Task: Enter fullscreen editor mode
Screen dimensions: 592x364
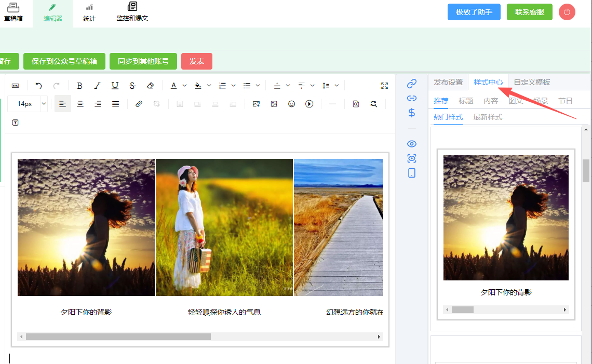Action: click(384, 86)
